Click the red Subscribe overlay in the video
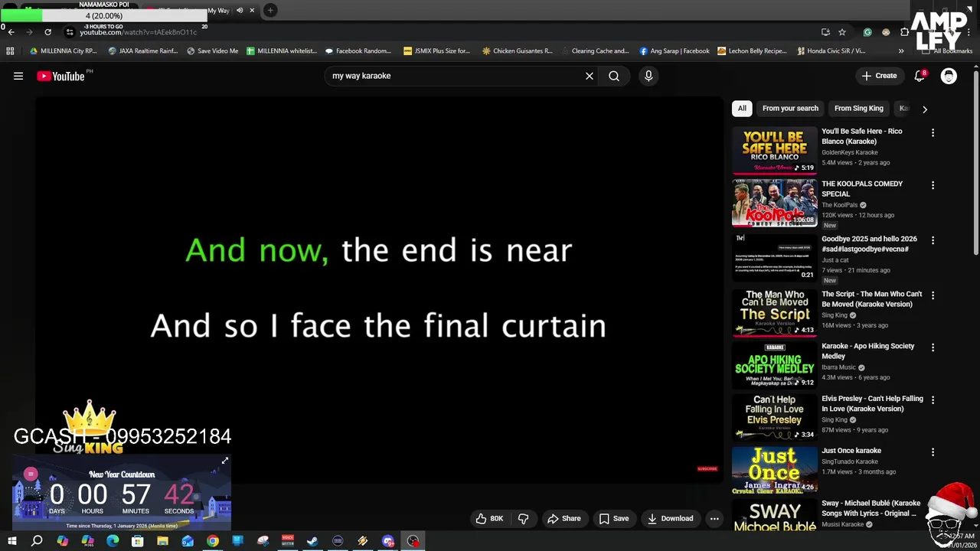Viewport: 980px width, 551px height. pyautogui.click(x=707, y=468)
